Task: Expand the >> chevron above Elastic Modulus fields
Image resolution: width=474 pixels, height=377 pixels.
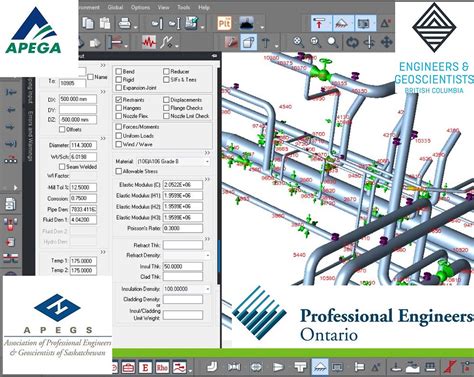Action: [x=207, y=179]
